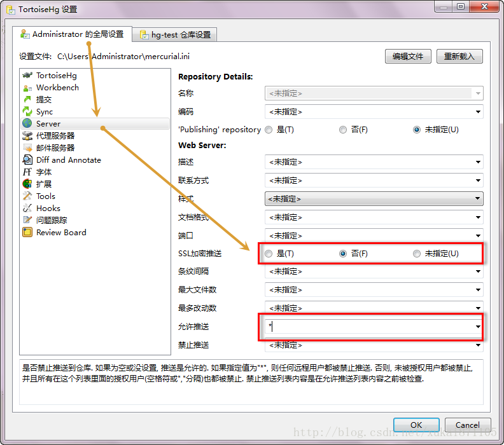
Task: Open the 名称 dropdown arrow
Action: (478, 93)
